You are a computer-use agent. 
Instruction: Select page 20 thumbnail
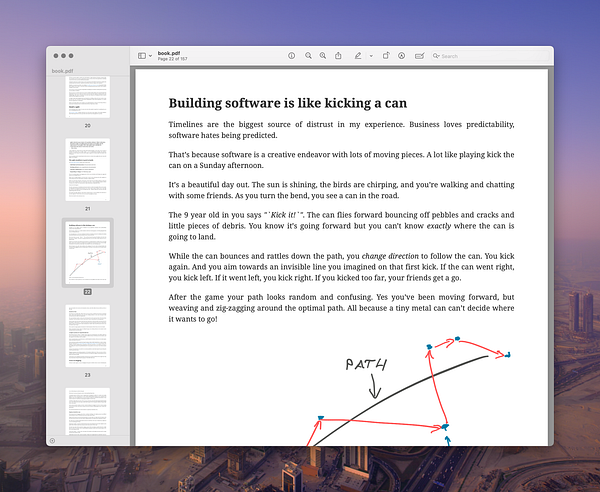pos(88,97)
